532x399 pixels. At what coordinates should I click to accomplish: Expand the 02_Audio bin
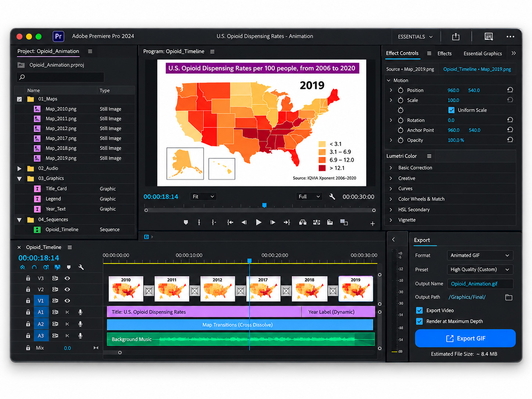click(19, 168)
